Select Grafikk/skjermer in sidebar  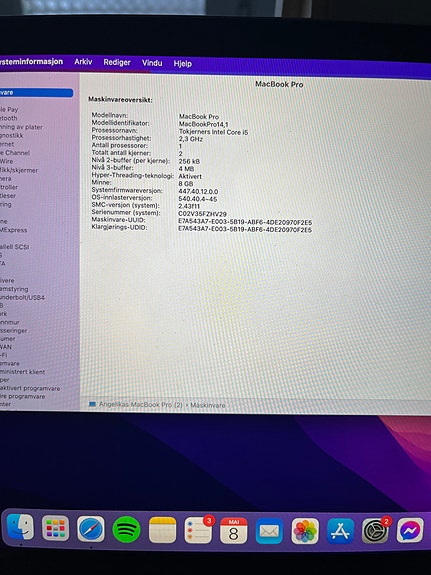click(x=19, y=170)
